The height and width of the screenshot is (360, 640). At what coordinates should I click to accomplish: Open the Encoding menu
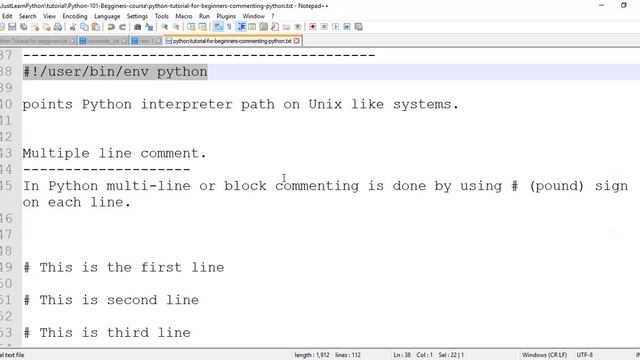tap(75, 16)
